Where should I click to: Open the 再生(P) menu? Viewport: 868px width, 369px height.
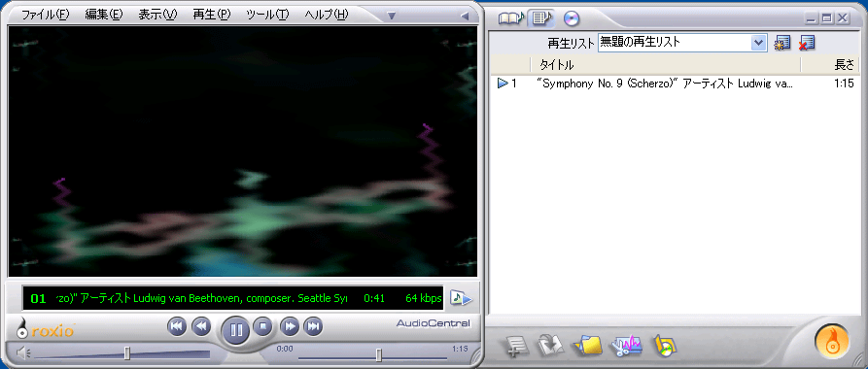point(212,15)
